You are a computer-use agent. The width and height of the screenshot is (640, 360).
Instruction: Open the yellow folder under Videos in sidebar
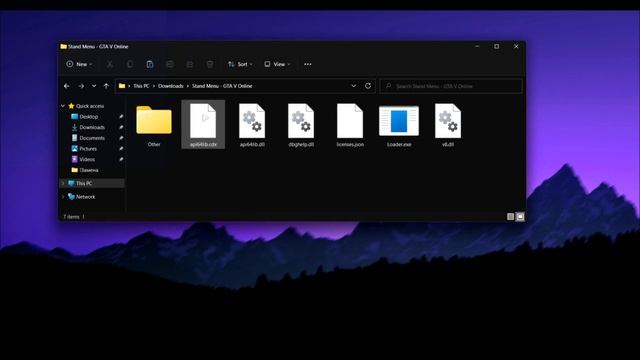click(85, 170)
